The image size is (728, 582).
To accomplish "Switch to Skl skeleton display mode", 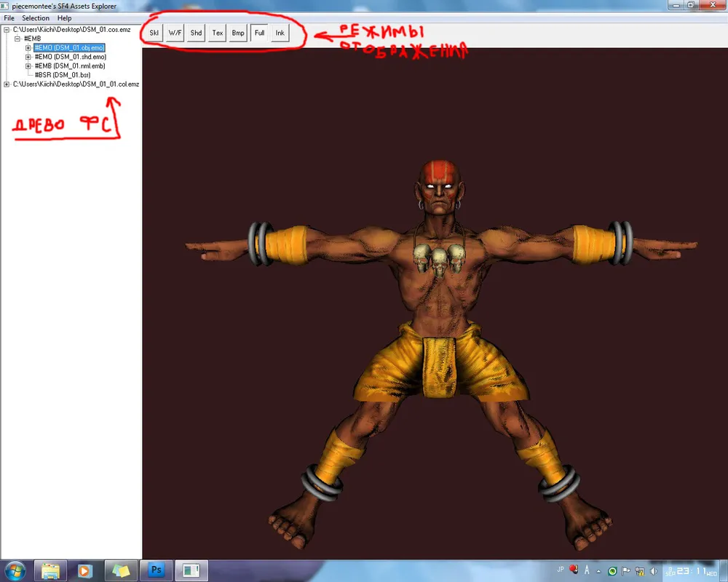I will pos(154,33).
